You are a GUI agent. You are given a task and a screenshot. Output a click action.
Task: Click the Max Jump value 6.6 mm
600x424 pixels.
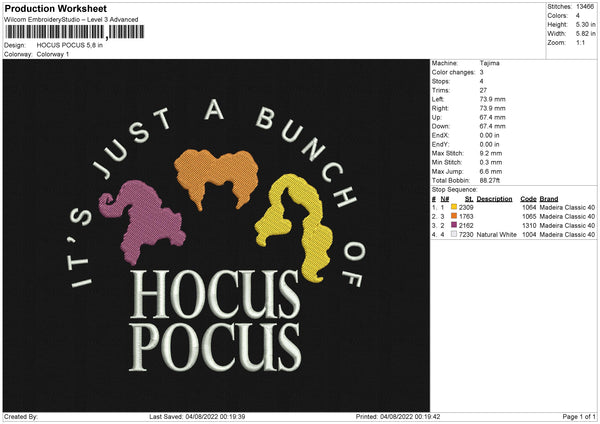491,171
